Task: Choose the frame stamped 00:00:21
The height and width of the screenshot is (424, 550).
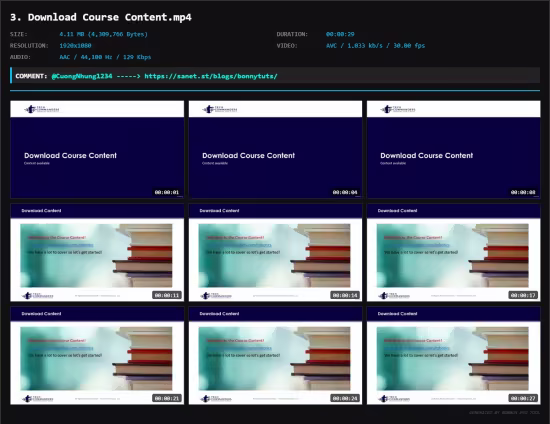Action: point(97,356)
